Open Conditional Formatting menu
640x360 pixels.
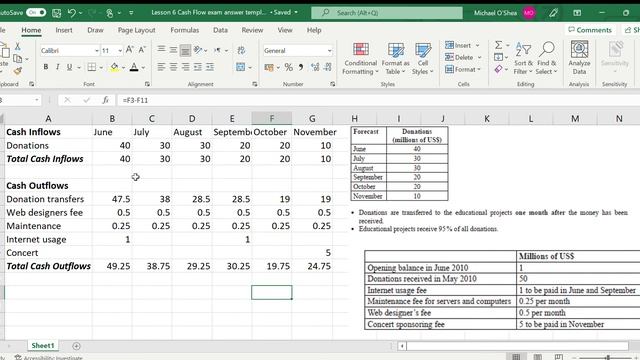[x=360, y=58]
